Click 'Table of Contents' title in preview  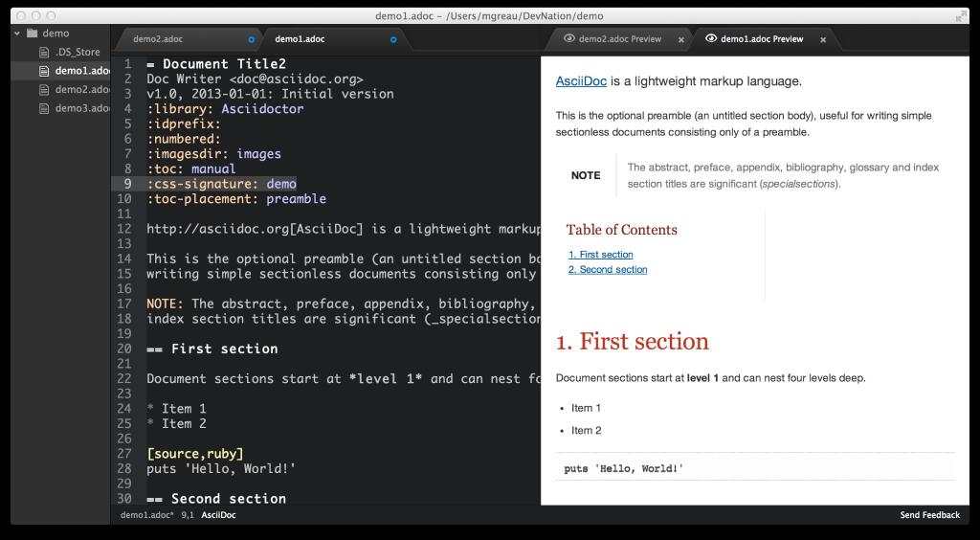[x=622, y=230]
